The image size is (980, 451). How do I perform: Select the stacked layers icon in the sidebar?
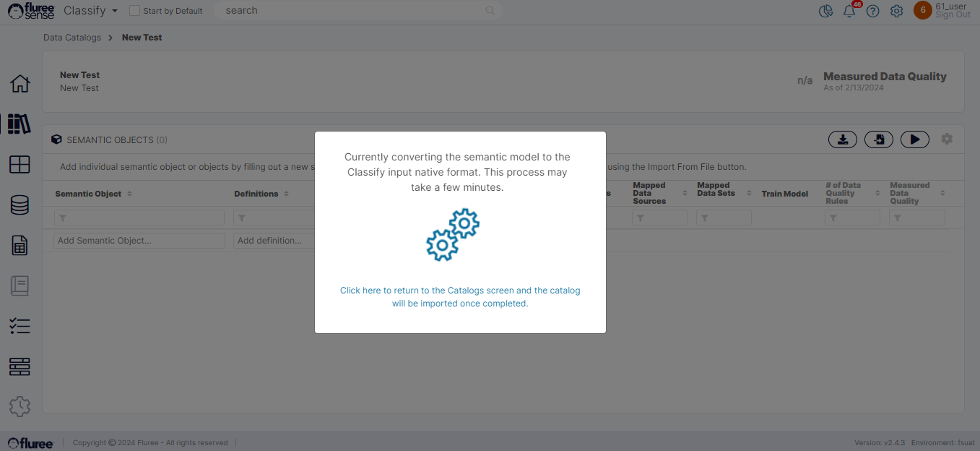[x=19, y=366]
